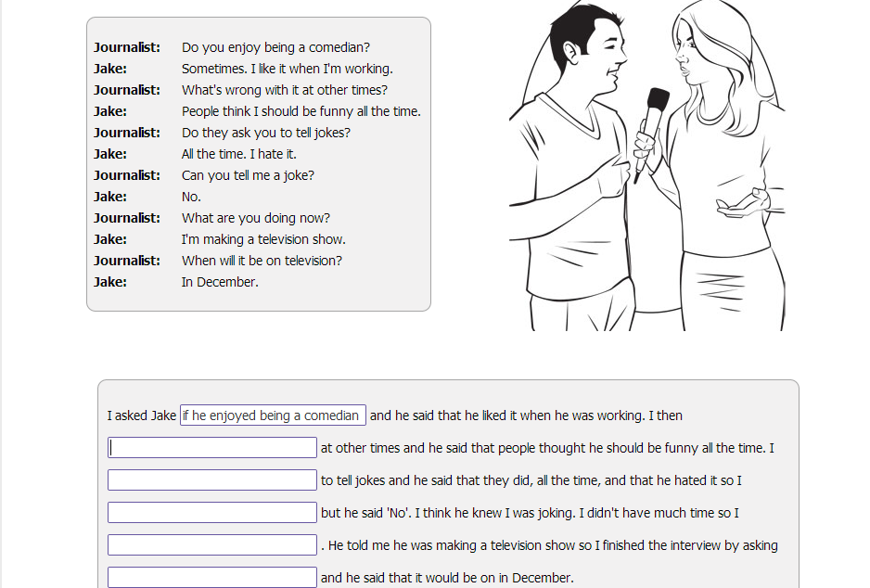Viewport: 870px width, 588px height.
Task: Click the line "Do you enjoy being a comedian?"
Action: coord(275,47)
